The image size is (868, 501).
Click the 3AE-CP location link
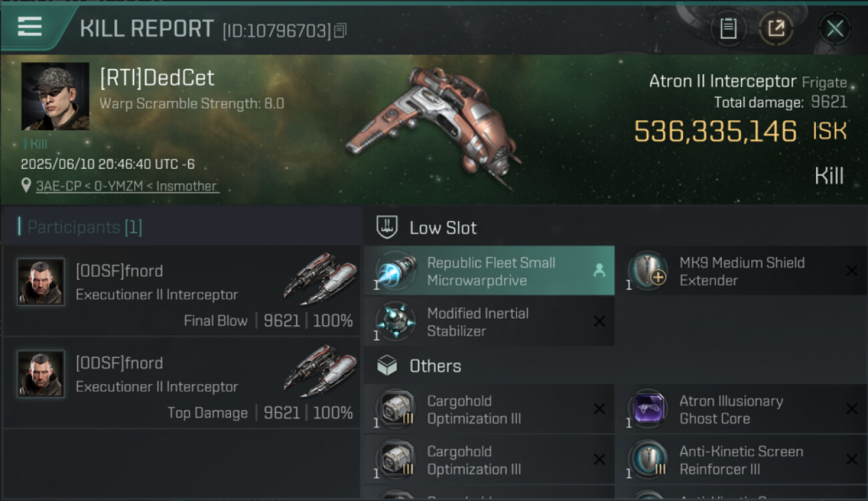point(128,186)
